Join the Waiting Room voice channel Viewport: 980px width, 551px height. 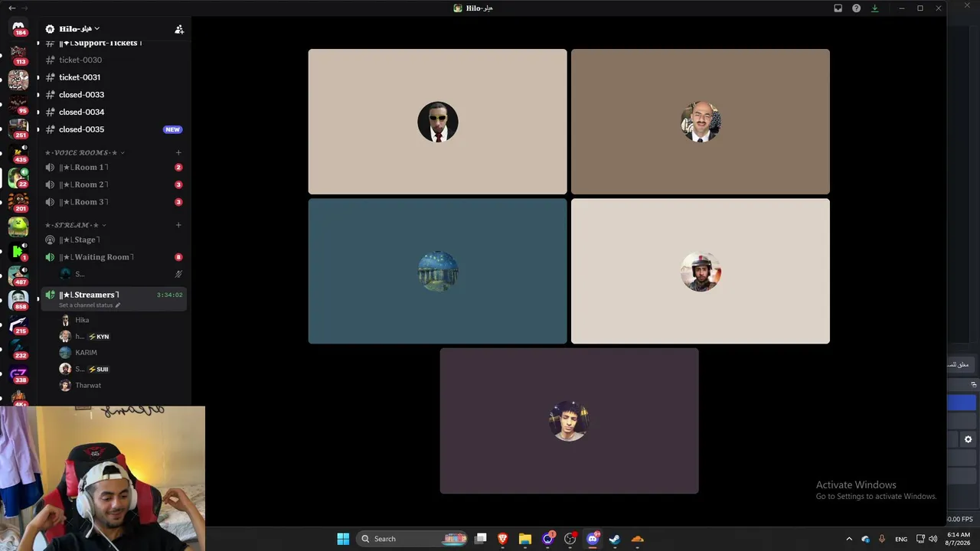click(x=114, y=257)
